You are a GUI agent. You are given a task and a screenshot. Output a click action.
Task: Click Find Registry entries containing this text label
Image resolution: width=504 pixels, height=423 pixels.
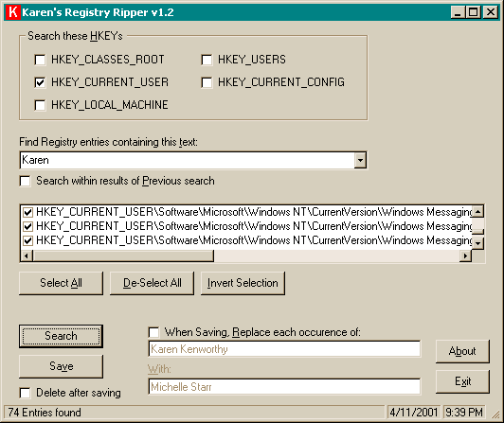(x=108, y=142)
